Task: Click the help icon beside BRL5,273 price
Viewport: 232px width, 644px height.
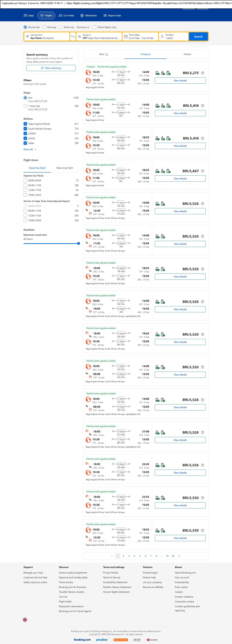Action: click(x=202, y=73)
